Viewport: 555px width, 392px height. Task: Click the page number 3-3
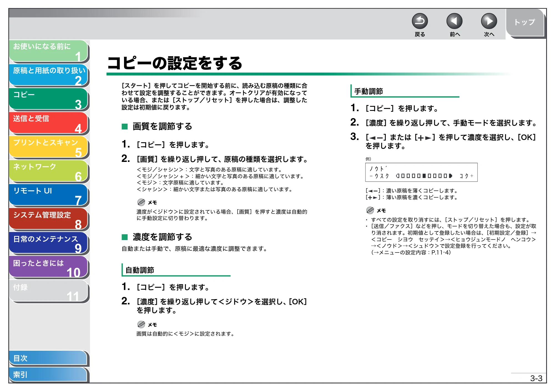tap(536, 378)
